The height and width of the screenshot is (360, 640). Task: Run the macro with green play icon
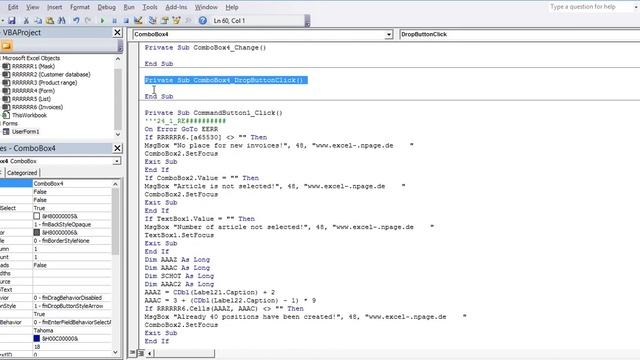pyautogui.click(x=102, y=20)
